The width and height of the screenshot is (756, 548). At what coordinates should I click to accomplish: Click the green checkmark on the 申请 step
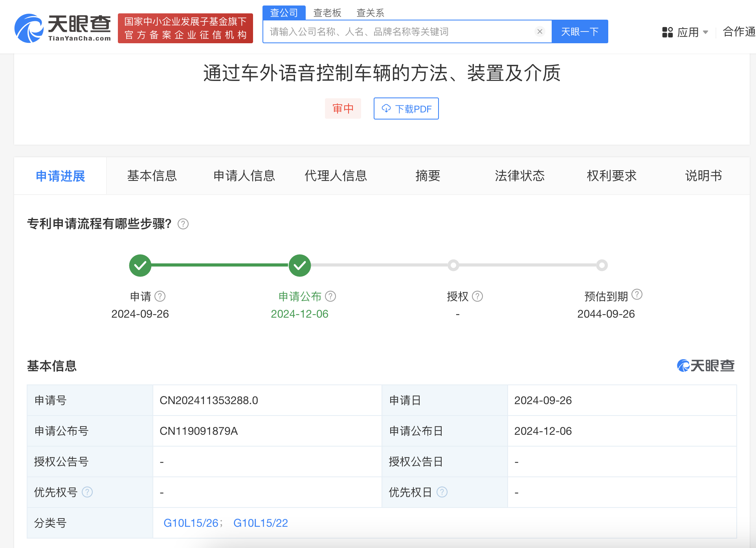click(x=140, y=265)
